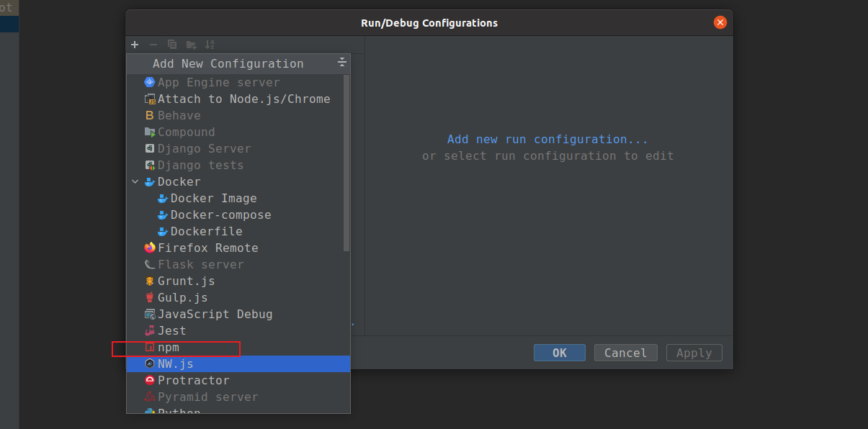Click the Grunt.js icon
Viewport: 868px width, 429px height.
tap(150, 281)
